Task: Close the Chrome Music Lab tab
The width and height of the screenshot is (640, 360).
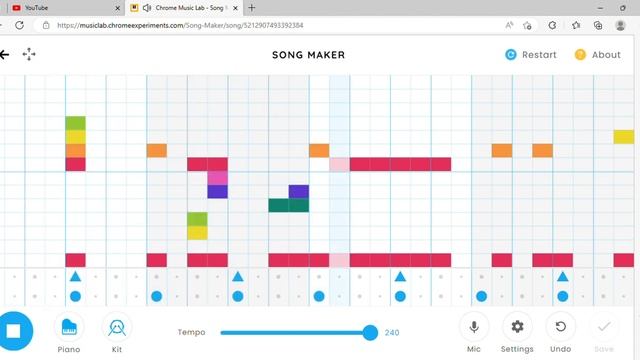Action: [236, 8]
